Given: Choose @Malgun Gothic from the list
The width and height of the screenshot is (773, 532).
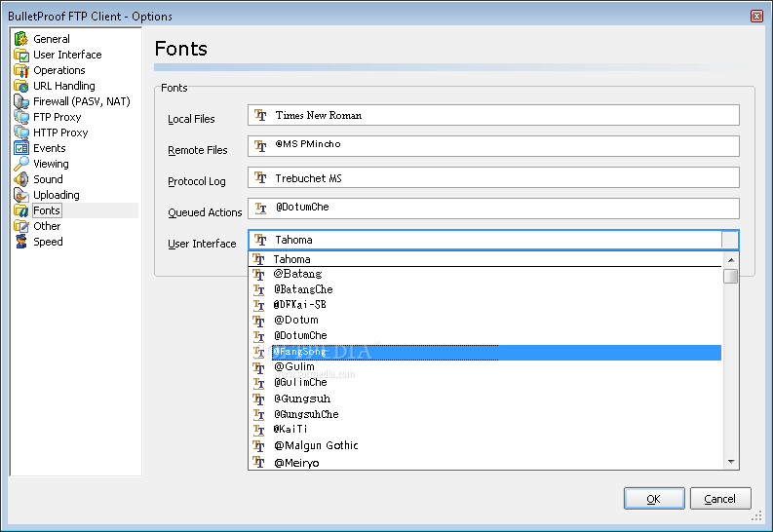Looking at the screenshot, I should 485,445.
